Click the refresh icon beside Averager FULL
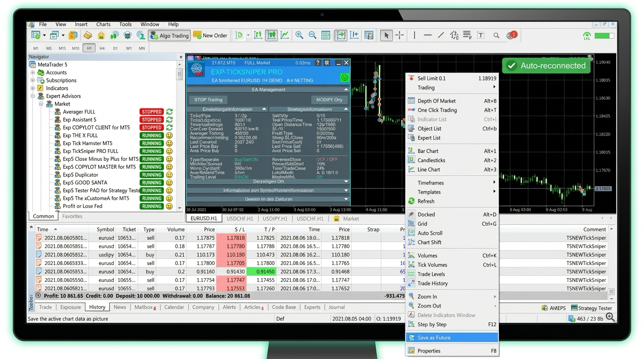 (169, 112)
